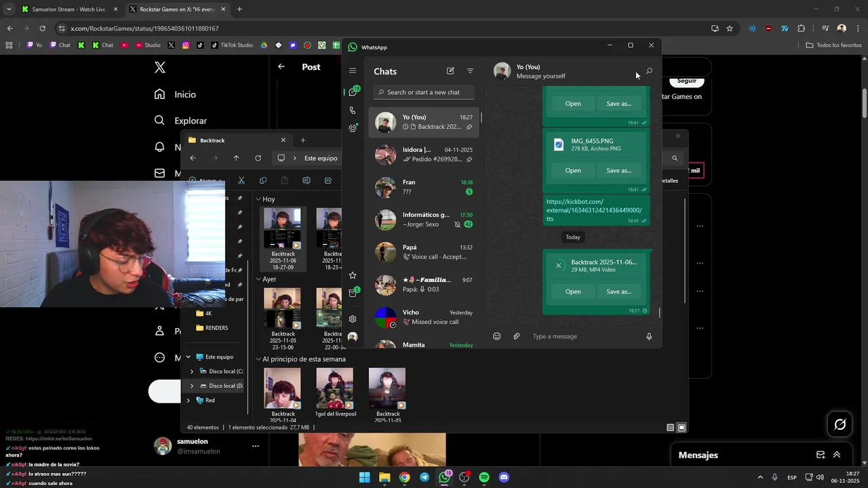The width and height of the screenshot is (868, 488).
Task: Open the emoji picker in message box
Action: 496,336
